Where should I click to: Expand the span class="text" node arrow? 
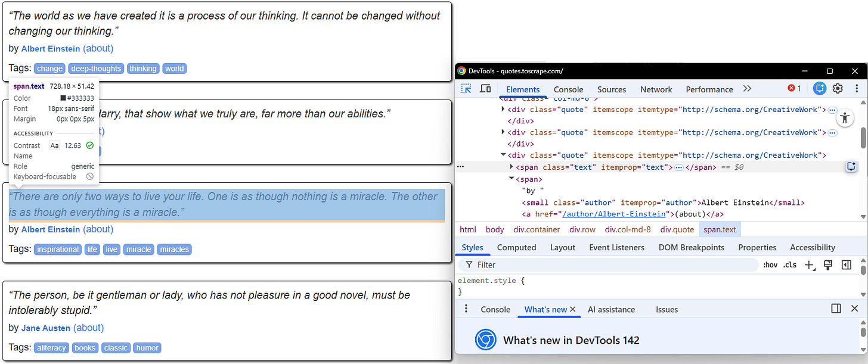click(511, 167)
